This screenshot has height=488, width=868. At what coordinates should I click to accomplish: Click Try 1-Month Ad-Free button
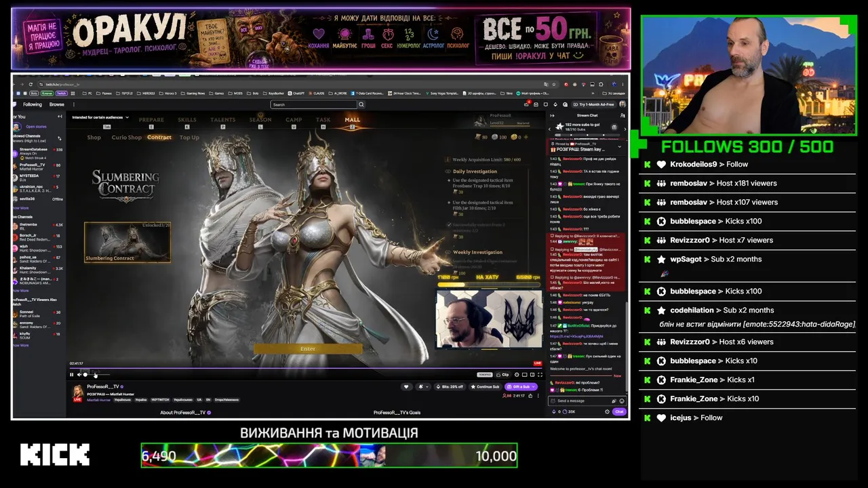tap(594, 104)
